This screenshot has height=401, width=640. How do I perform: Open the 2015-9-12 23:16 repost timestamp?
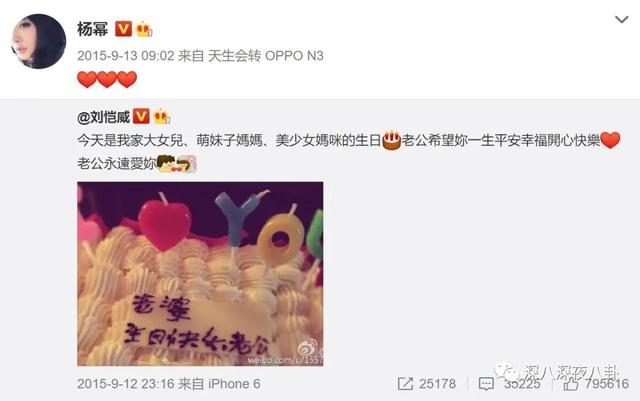coord(126,384)
